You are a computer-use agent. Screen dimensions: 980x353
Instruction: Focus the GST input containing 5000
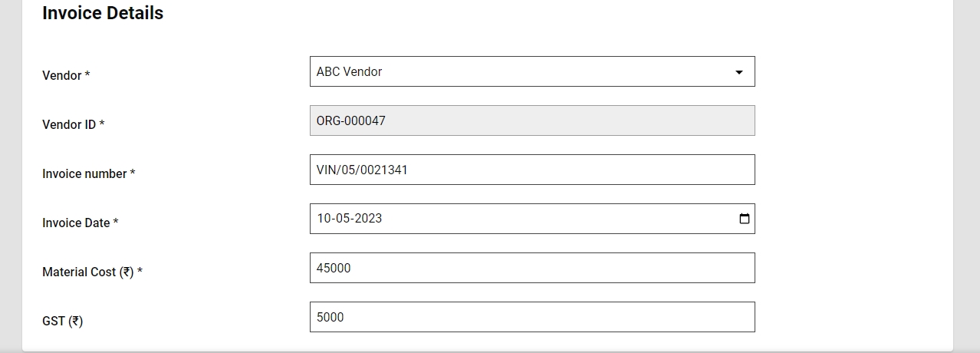[531, 317]
